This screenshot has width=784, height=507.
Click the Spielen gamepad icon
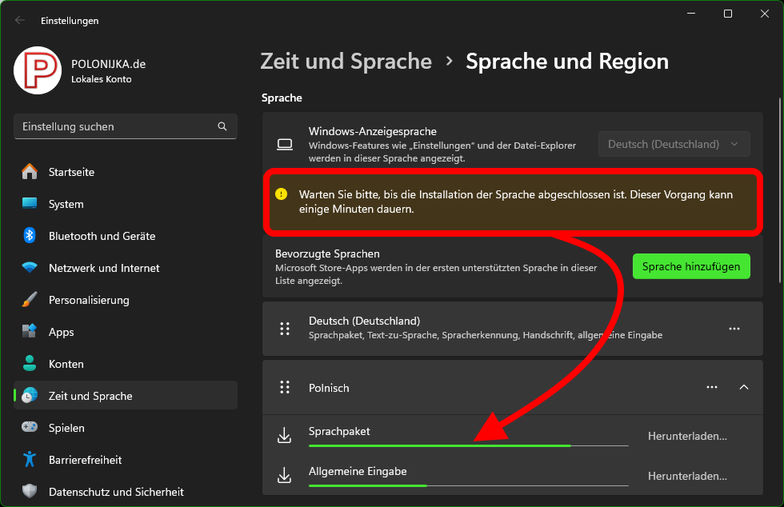coord(30,428)
